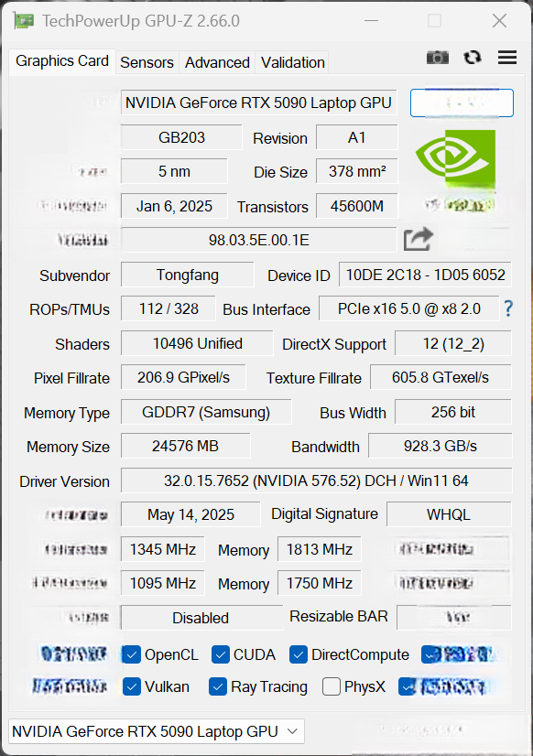Viewport: 533px width, 756px height.
Task: Click the Revision A1 field
Action: click(357, 137)
